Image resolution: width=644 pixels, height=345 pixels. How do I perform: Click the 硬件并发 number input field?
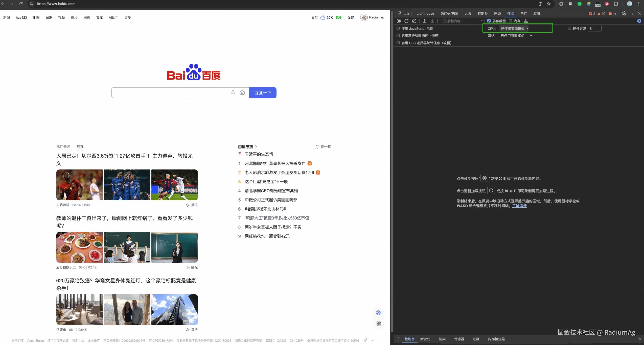tap(594, 29)
